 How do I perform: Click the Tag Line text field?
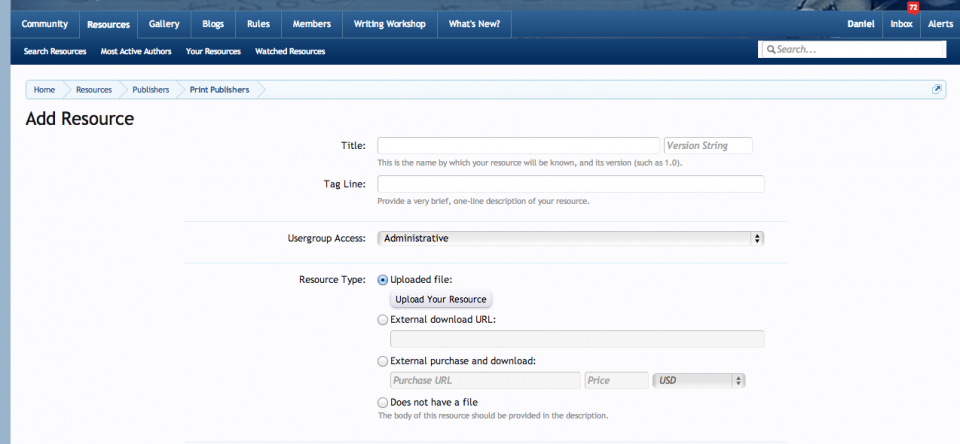(x=570, y=184)
